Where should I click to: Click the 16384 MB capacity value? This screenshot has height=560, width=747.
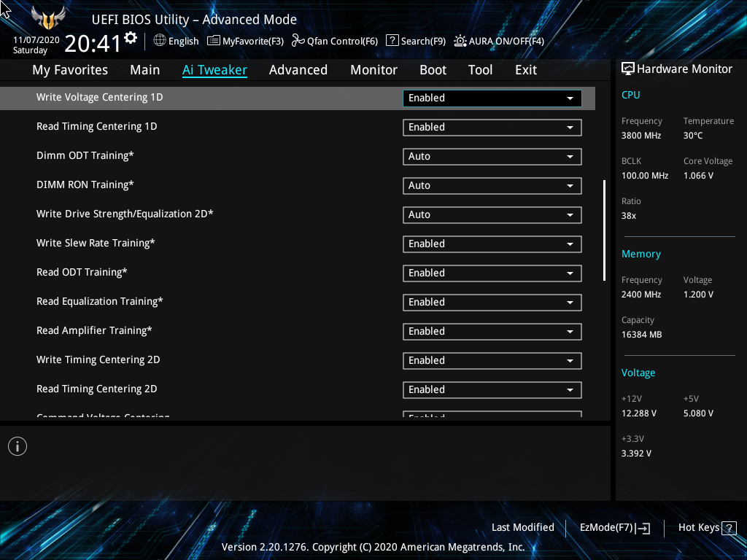click(x=642, y=334)
